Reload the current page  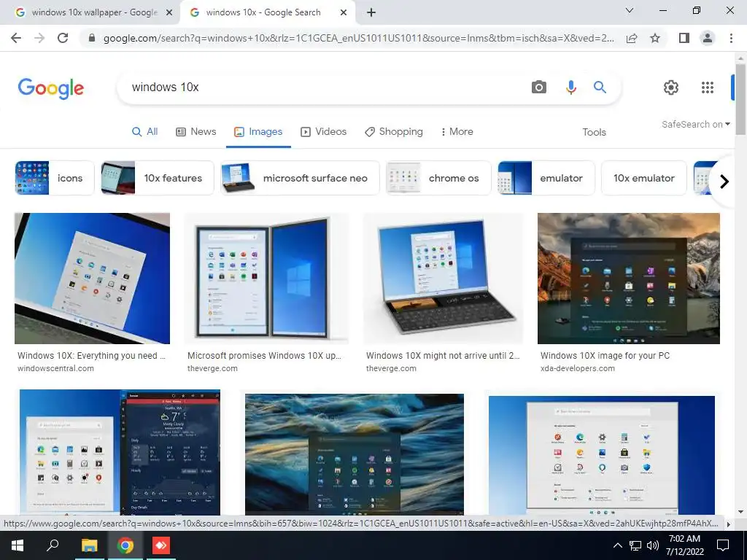click(63, 38)
